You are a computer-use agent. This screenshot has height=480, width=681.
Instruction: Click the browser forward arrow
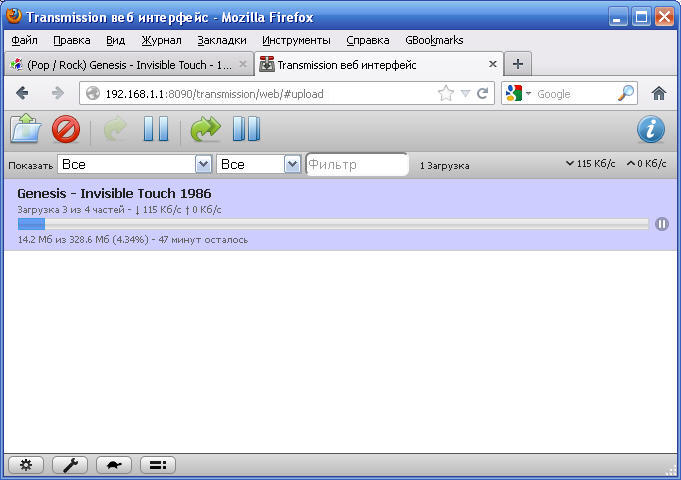click(58, 93)
